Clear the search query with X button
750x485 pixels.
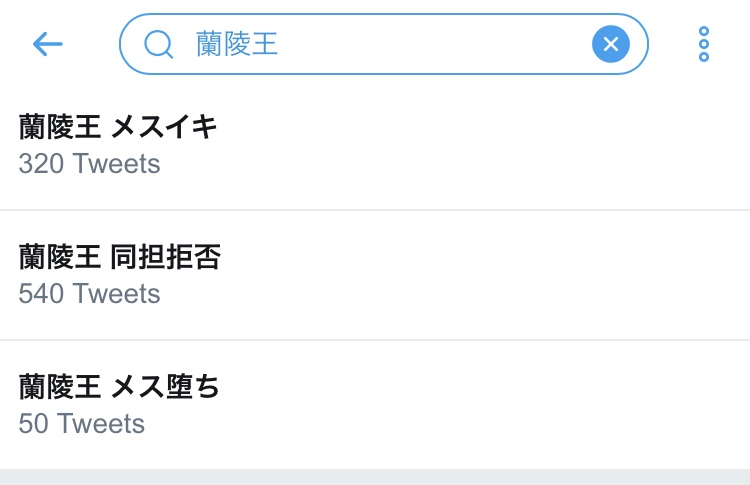pos(610,44)
